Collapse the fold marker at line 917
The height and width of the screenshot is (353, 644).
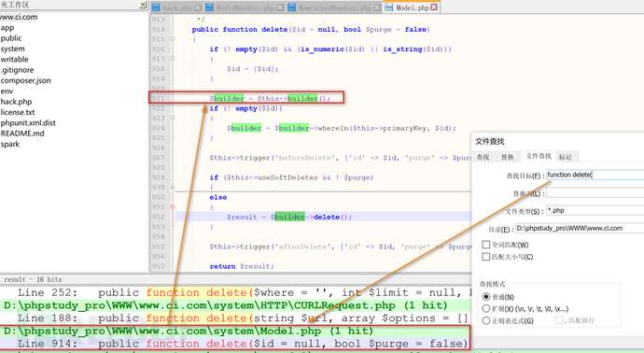point(173,59)
